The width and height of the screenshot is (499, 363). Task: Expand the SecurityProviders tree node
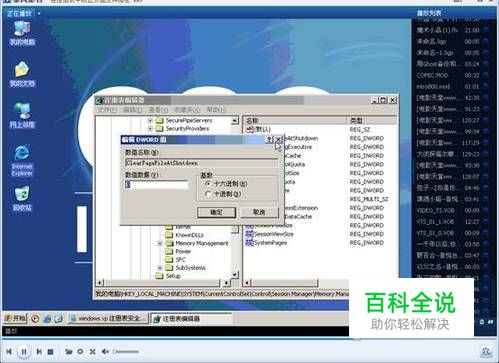pyautogui.click(x=150, y=128)
